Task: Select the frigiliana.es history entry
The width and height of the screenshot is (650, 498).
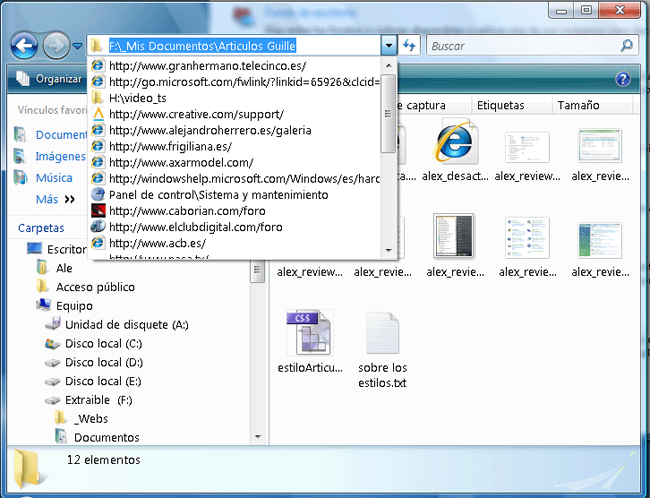Action: [235, 147]
